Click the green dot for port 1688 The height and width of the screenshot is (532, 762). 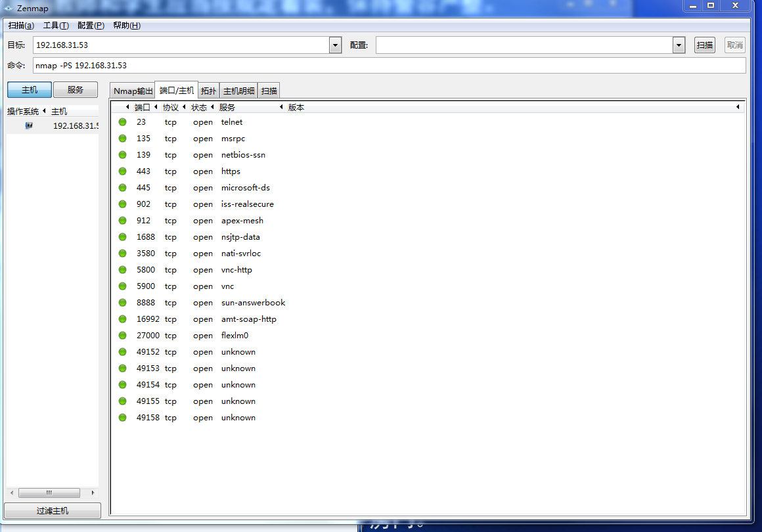point(122,236)
